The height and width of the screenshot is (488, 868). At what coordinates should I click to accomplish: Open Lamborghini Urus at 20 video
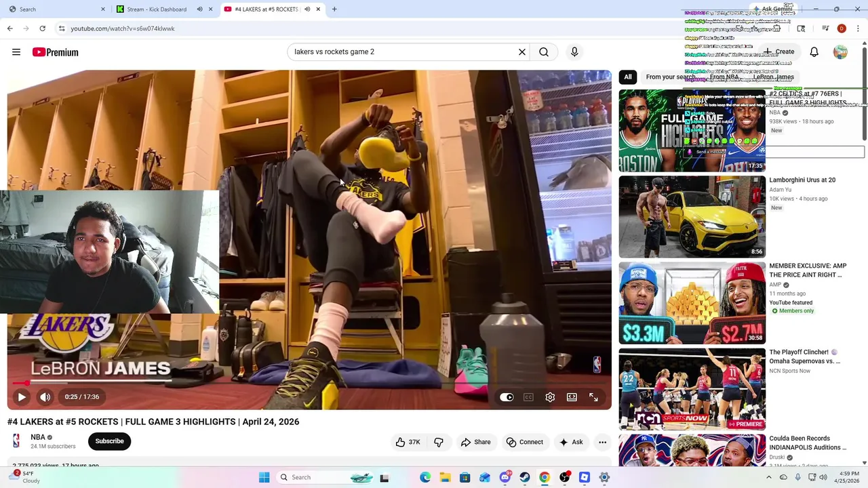802,180
